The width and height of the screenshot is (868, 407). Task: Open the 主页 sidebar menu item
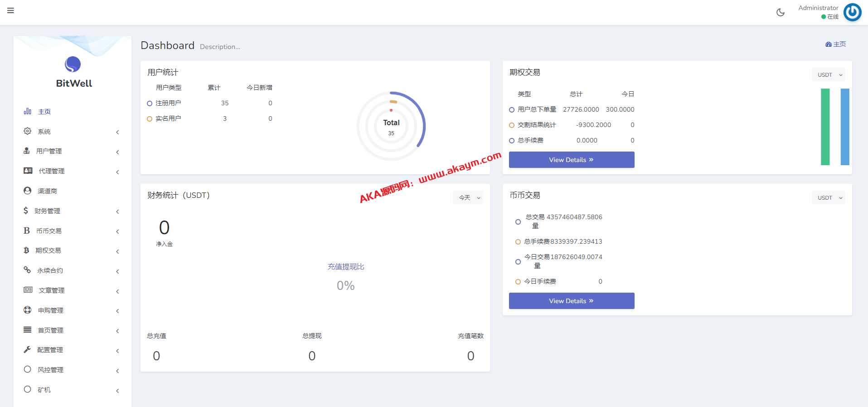point(44,112)
